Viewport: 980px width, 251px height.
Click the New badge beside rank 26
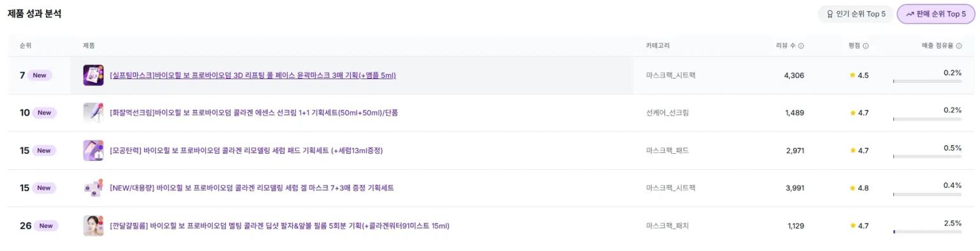click(x=46, y=226)
